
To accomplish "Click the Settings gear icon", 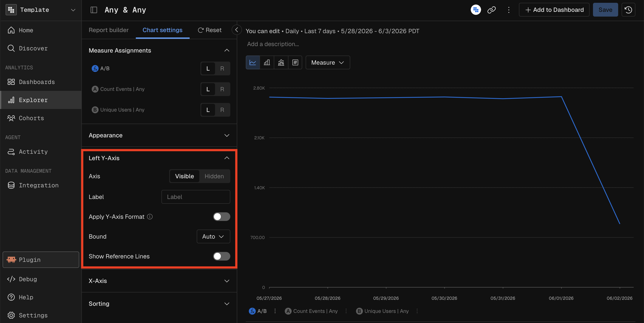I will (11, 315).
